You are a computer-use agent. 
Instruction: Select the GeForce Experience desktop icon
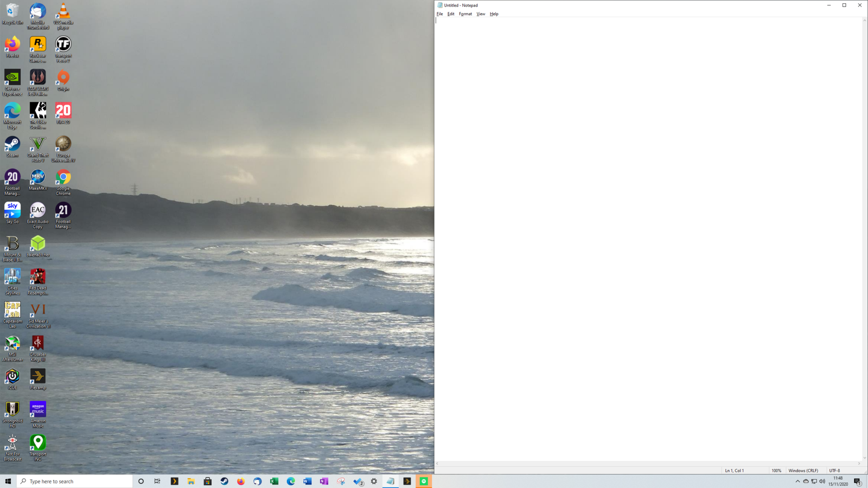[12, 82]
